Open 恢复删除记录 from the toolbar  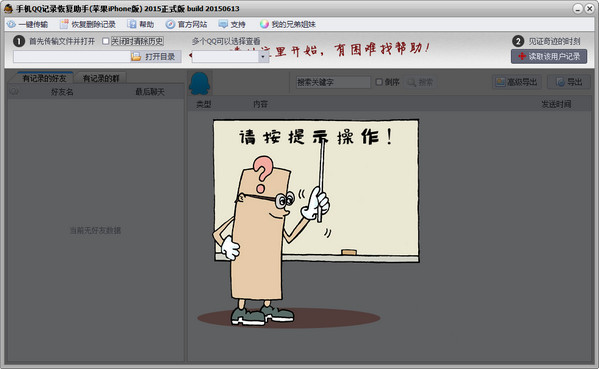click(88, 24)
